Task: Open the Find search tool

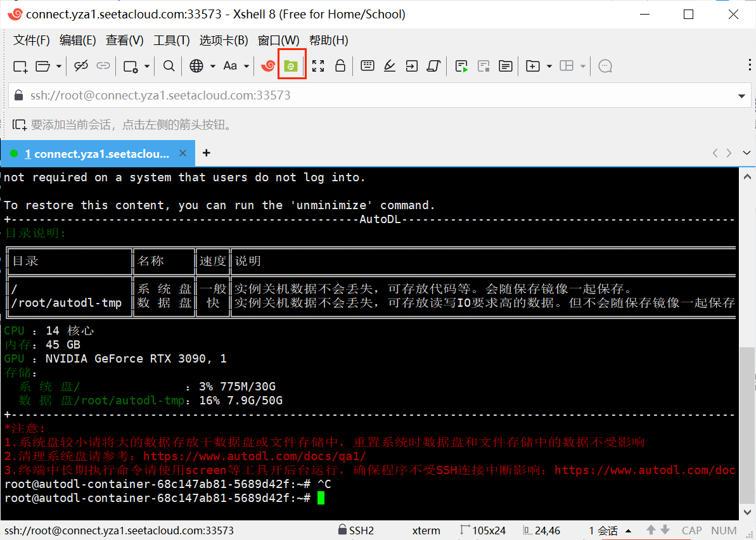Action: click(x=169, y=65)
